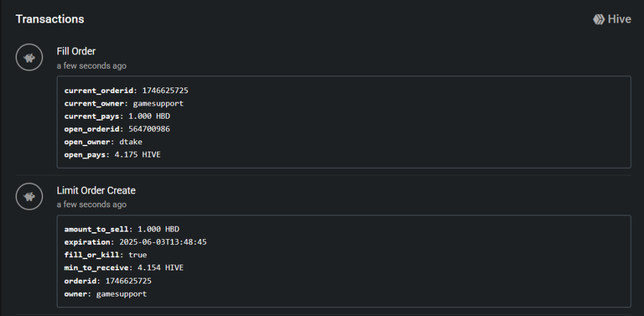This screenshot has height=316, width=644.
Task: Click the 4.175 HIVE open_pays value
Action: [135, 155]
